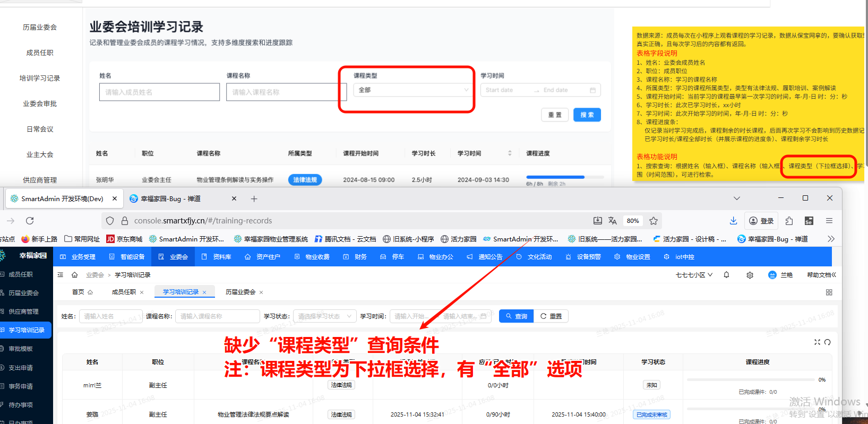Select 业委会审批 in the mockup sidebar
The image size is (868, 424).
click(x=40, y=104)
